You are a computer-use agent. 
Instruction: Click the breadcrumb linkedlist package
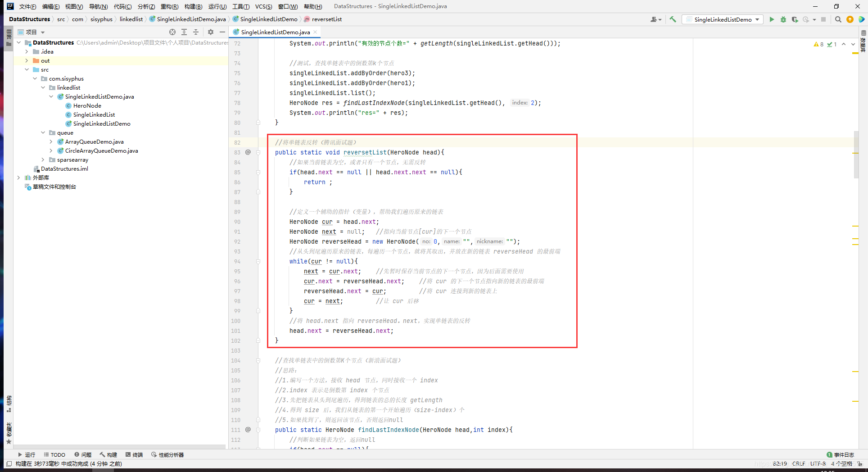(131, 19)
